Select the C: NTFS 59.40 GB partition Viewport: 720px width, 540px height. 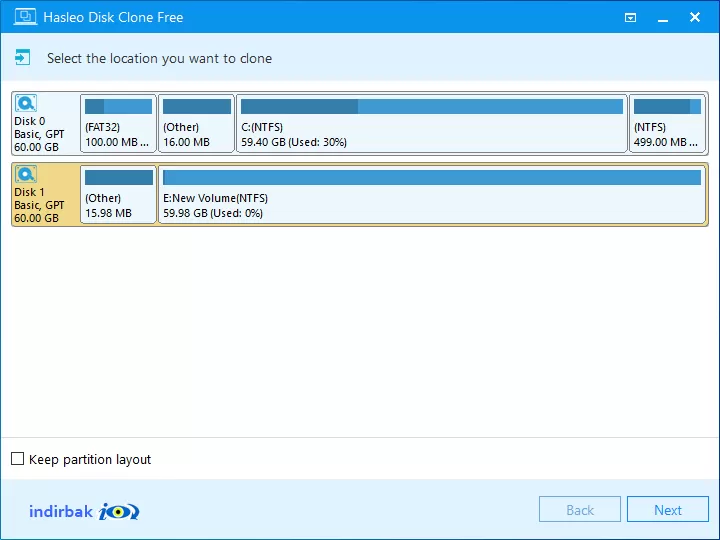click(432, 123)
